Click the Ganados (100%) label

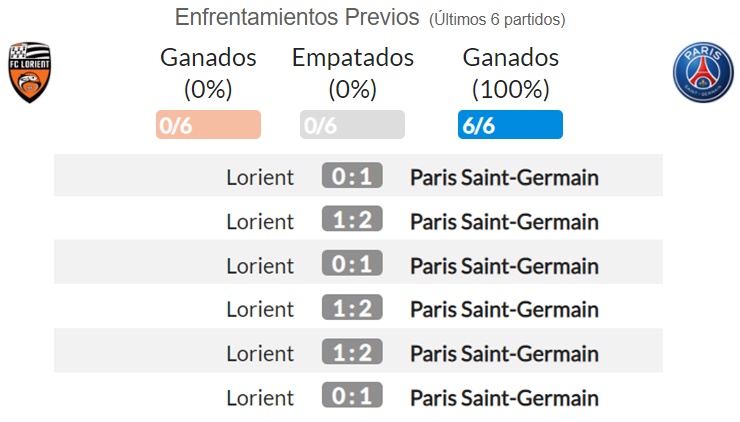click(511, 73)
